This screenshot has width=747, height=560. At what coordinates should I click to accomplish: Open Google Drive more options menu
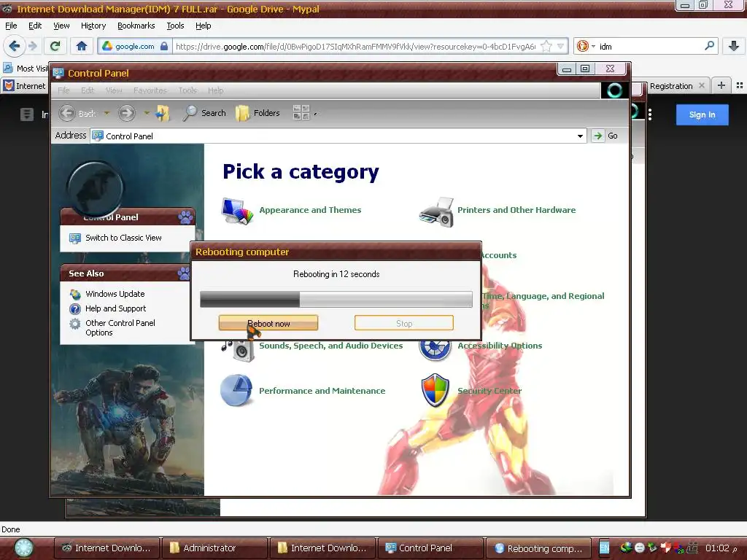650,114
